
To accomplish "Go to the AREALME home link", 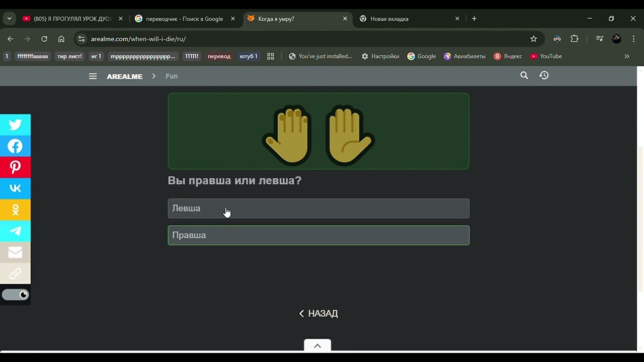I will [x=125, y=76].
